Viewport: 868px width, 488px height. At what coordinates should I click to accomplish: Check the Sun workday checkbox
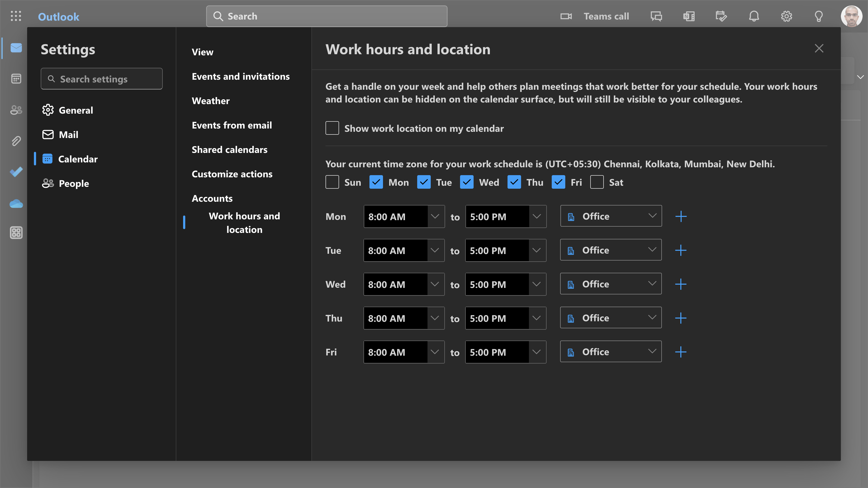tap(332, 182)
